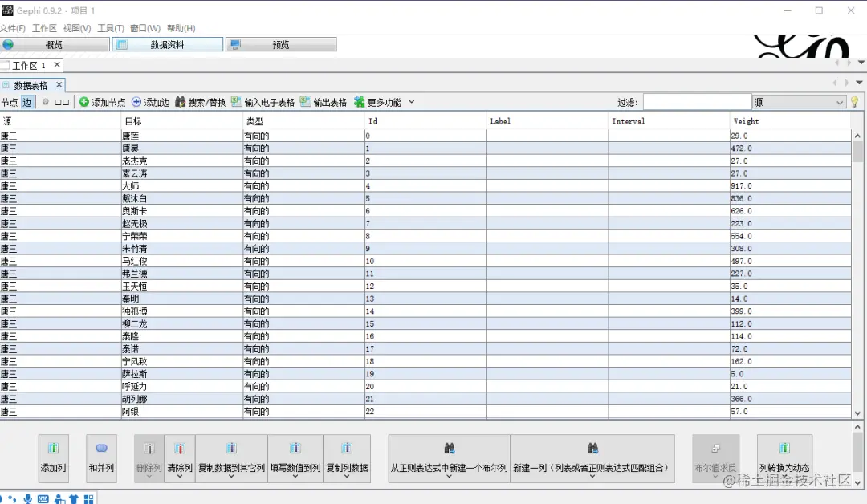Open the filter column 源 dropdown

click(799, 102)
